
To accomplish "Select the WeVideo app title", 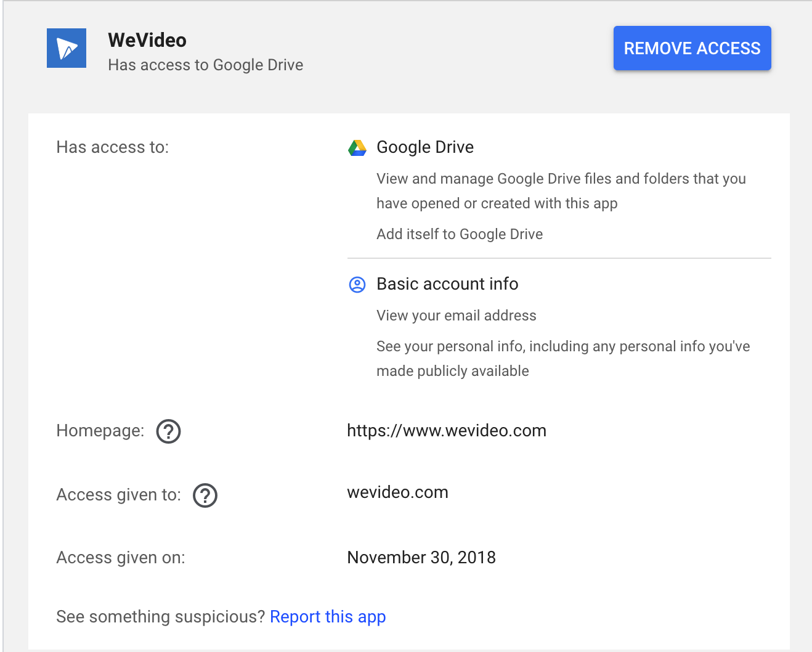I will click(147, 40).
